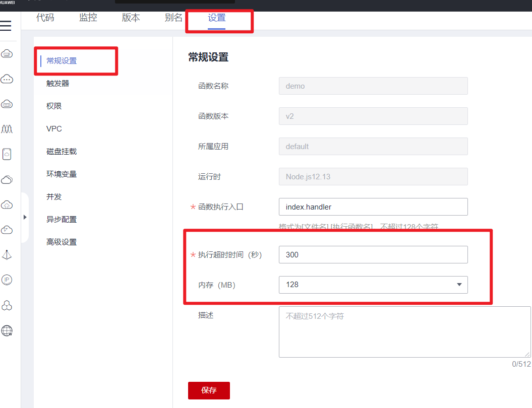The height and width of the screenshot is (408, 532).
Task: Click the overlapping double cloud icon
Action: (x=7, y=180)
